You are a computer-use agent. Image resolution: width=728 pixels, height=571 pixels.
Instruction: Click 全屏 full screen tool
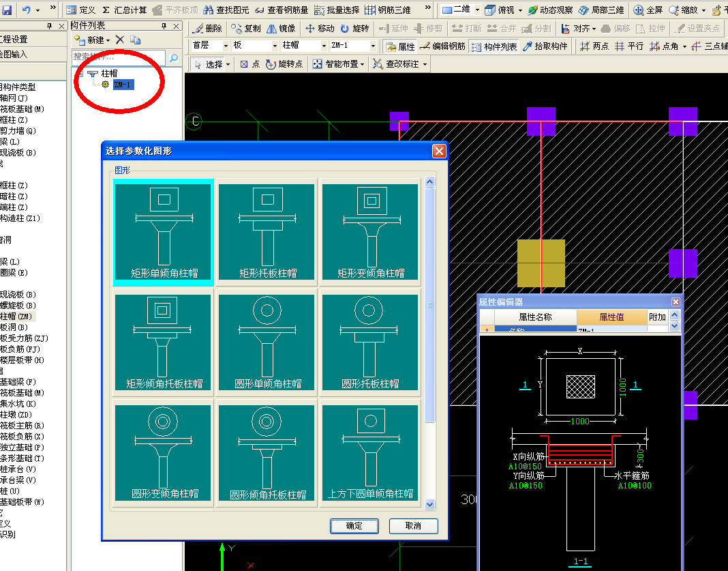(648, 10)
